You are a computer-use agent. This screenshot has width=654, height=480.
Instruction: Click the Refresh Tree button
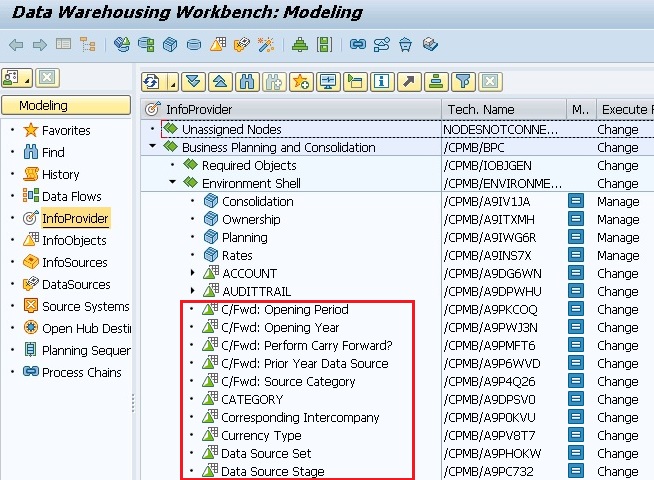(x=153, y=82)
